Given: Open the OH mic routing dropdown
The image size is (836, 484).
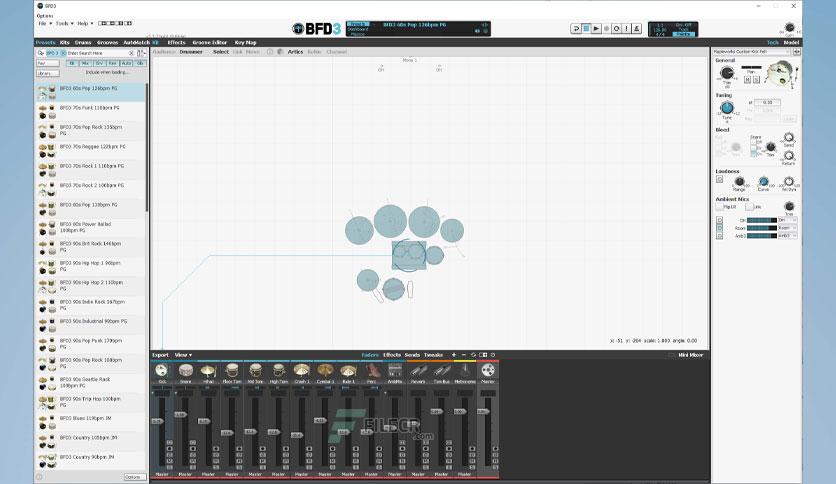Looking at the screenshot, I should (x=787, y=220).
